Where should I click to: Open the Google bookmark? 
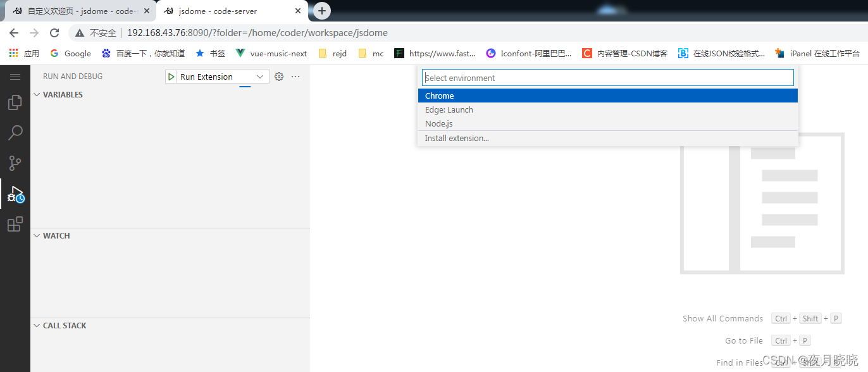[70, 53]
